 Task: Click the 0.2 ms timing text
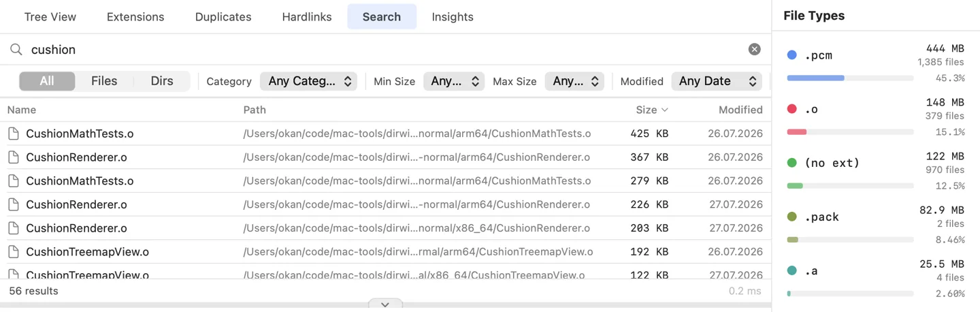745,291
